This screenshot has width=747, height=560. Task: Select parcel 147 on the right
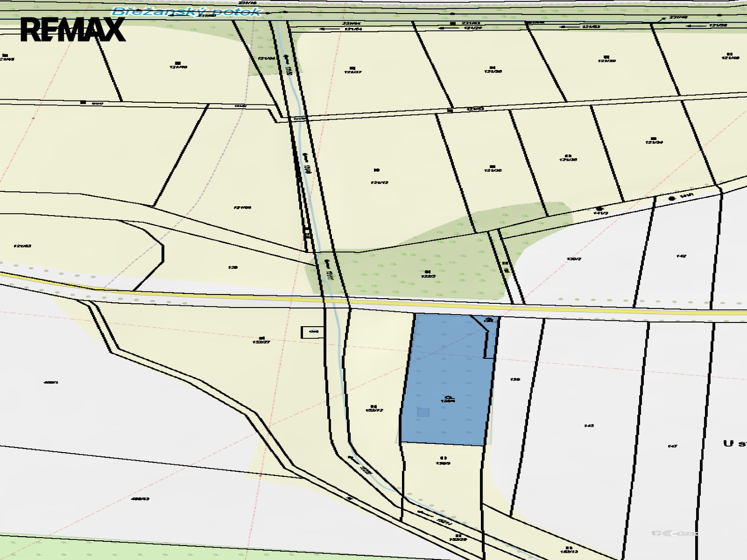(672, 446)
